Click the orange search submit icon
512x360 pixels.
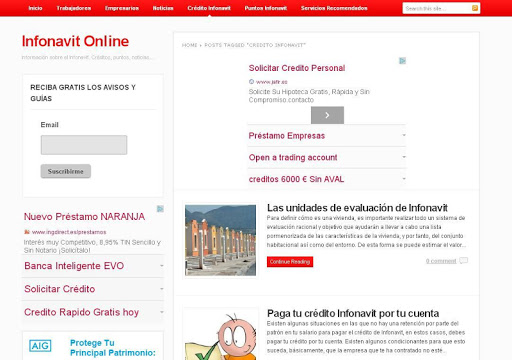475,8
